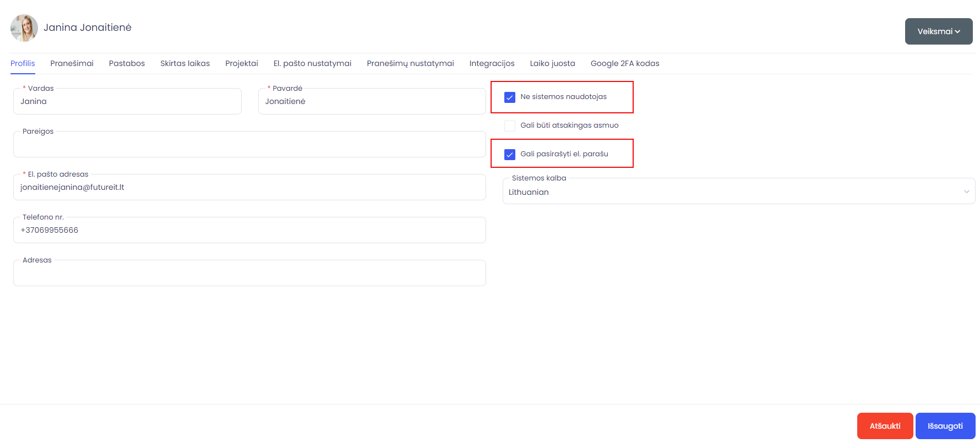Uncheck Gali pasirašyti el. parašu checkbox
Screen dimensions: 980x443
510,155
